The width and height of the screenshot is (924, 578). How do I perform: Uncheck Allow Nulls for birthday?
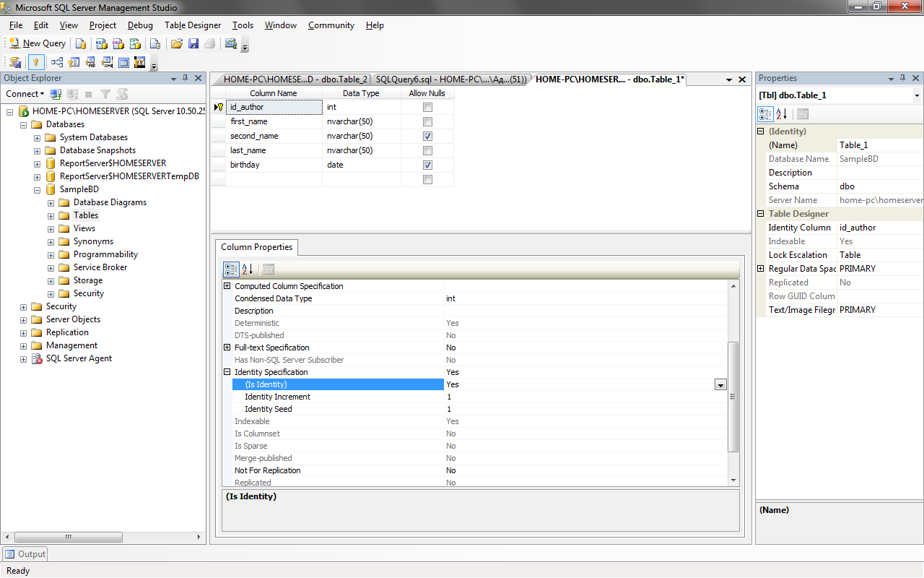427,165
